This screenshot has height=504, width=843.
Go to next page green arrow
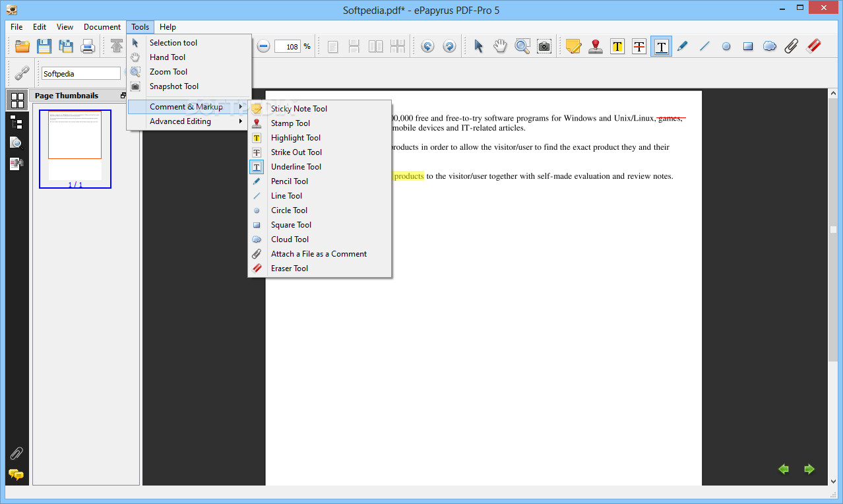[x=809, y=469]
